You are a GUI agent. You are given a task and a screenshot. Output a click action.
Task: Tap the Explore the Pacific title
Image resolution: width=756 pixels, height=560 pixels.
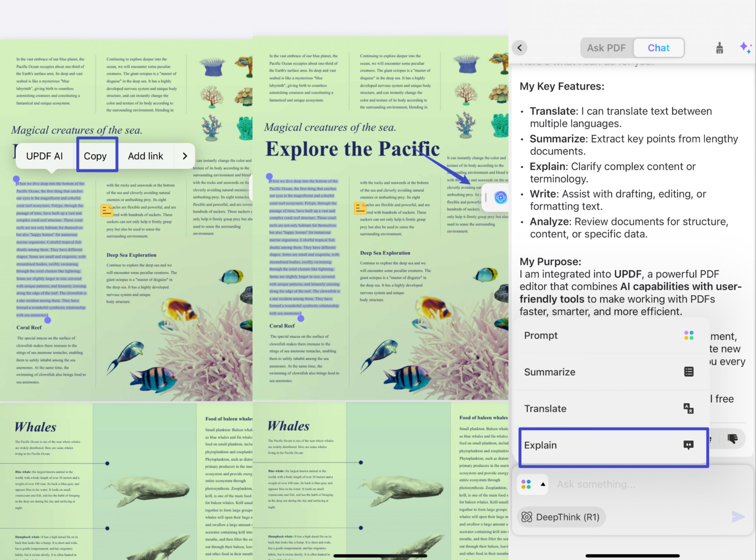pyautogui.click(x=352, y=149)
